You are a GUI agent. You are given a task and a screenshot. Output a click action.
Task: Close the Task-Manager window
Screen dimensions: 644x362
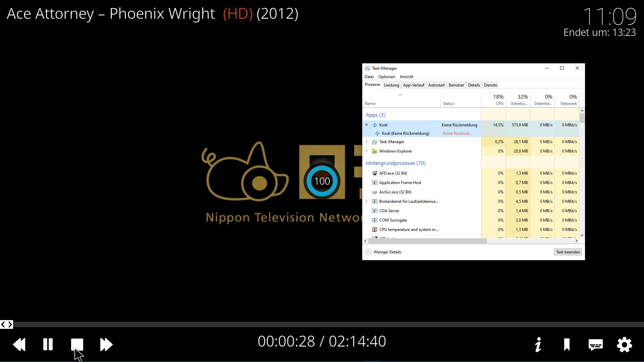(577, 68)
